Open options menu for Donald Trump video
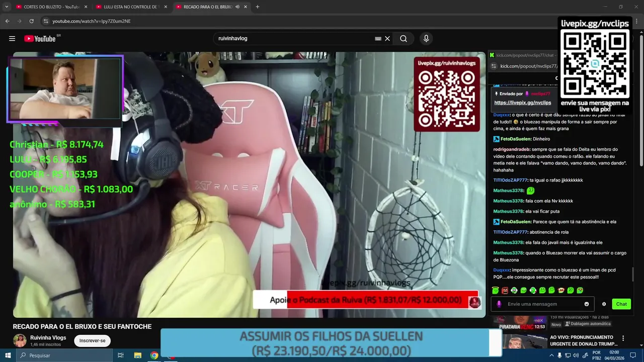 point(623,338)
